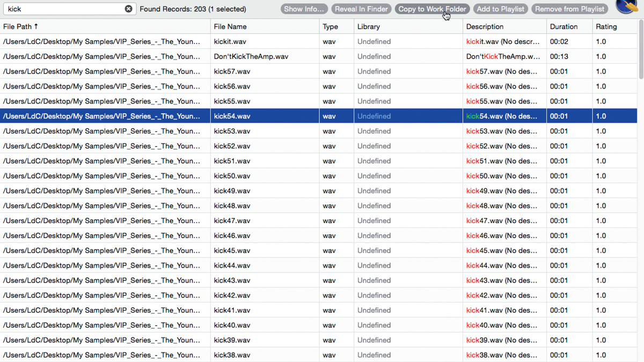Select file name kick48.wav
The image size is (644, 362).
click(232, 206)
